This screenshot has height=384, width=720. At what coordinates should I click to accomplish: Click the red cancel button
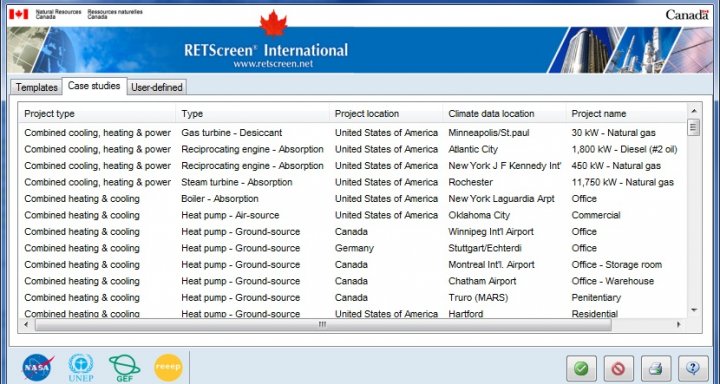point(619,368)
